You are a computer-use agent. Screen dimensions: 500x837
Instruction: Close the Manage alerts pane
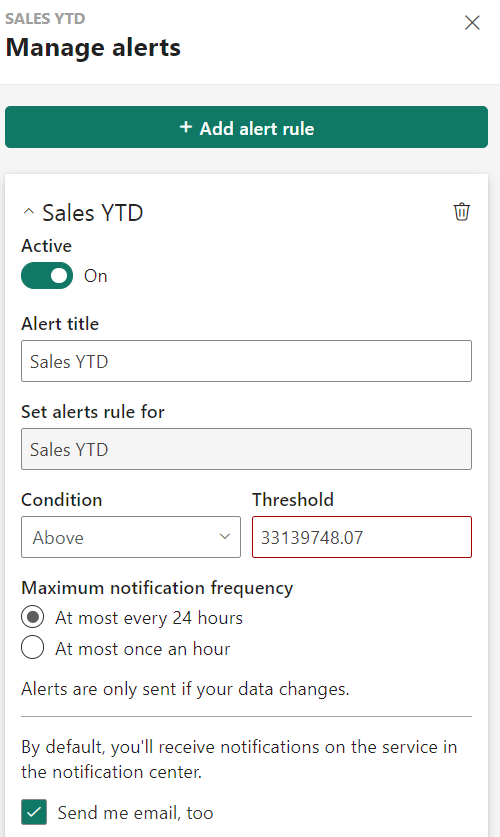click(472, 22)
